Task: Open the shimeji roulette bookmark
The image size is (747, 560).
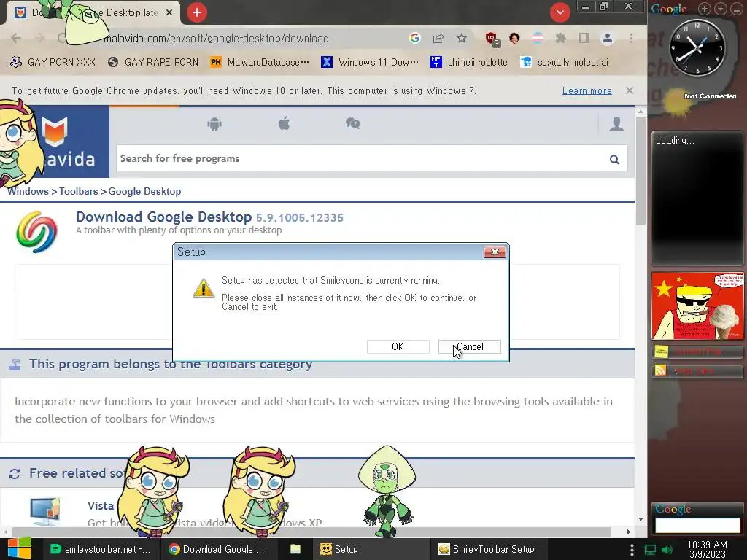Action: pyautogui.click(x=469, y=63)
